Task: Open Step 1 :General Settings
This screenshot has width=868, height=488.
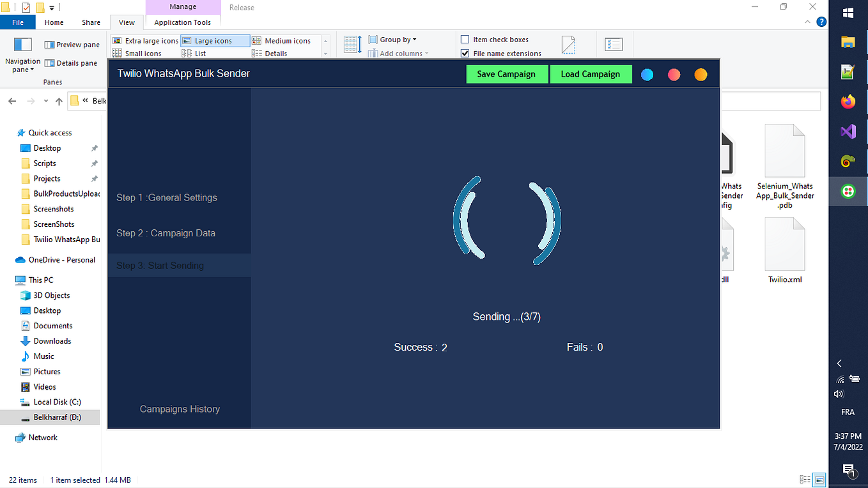Action: point(167,197)
